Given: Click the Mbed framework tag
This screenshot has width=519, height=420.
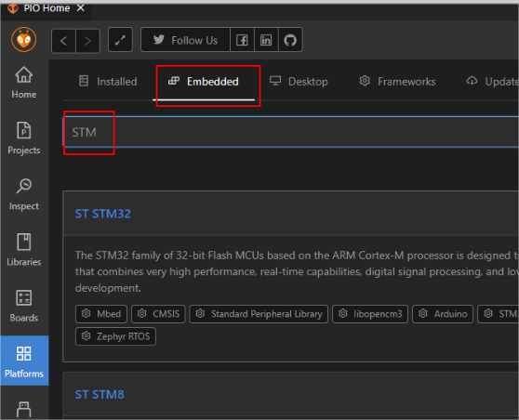Looking at the screenshot, I should [x=101, y=314].
